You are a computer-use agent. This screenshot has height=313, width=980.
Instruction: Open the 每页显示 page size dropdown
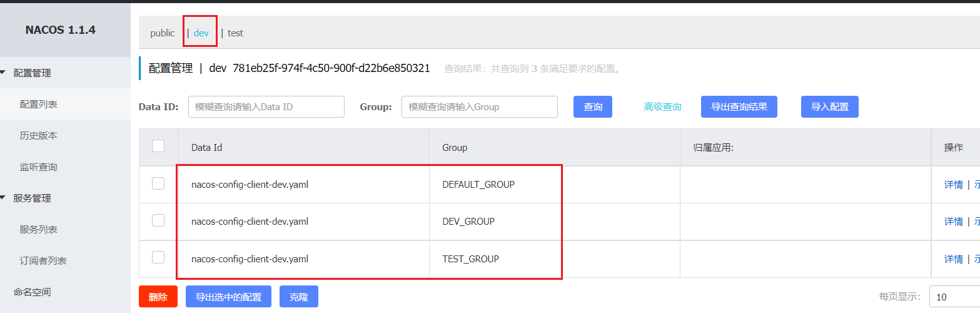954,297
